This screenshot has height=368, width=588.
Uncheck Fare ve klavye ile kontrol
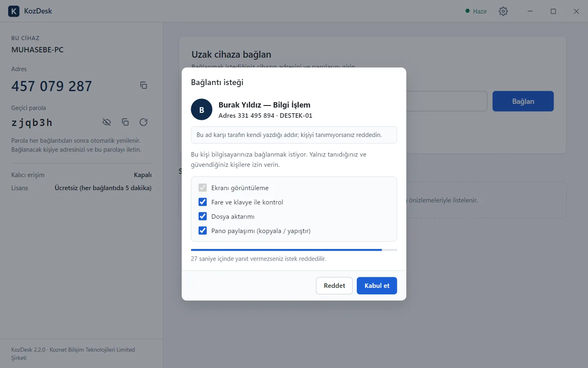(x=203, y=202)
